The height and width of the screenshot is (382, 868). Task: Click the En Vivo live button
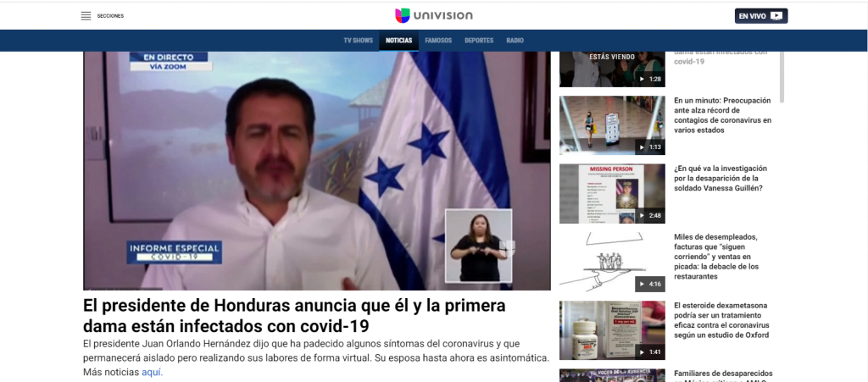pos(761,16)
